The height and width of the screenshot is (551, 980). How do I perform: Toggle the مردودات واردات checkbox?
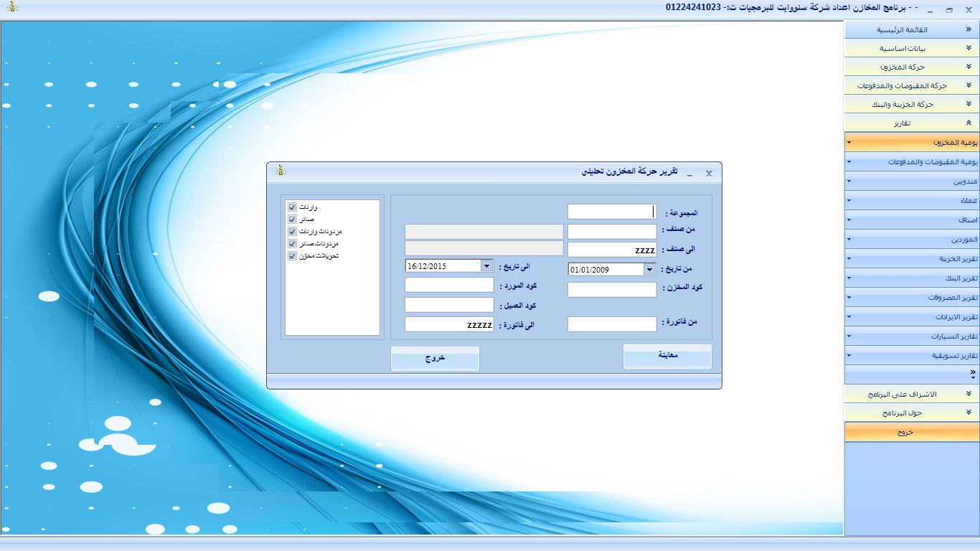coord(292,232)
